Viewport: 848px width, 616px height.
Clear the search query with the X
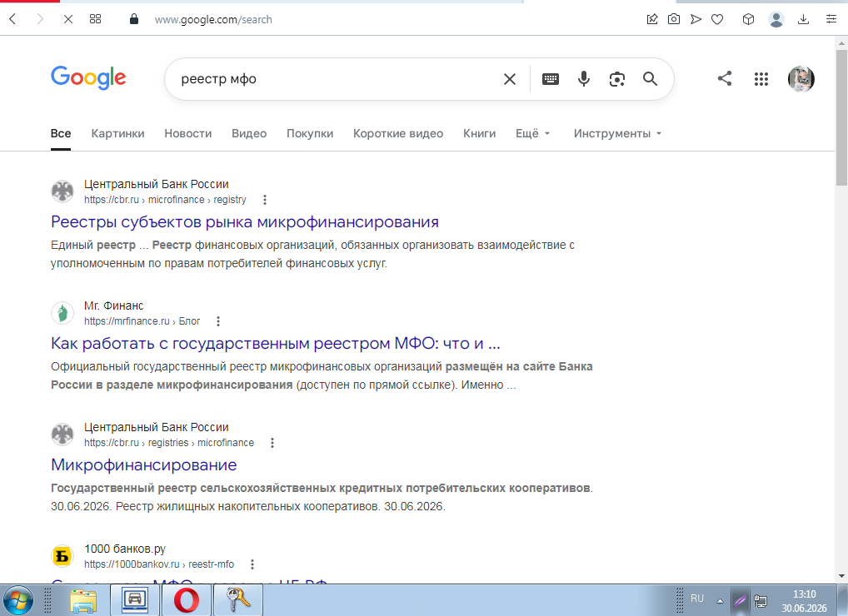[x=510, y=79]
